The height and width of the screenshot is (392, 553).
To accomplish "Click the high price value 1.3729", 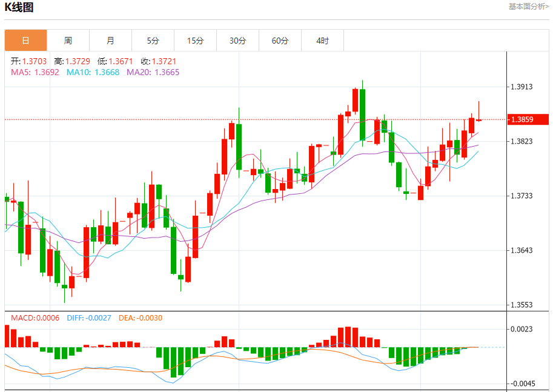I will pyautogui.click(x=78, y=61).
